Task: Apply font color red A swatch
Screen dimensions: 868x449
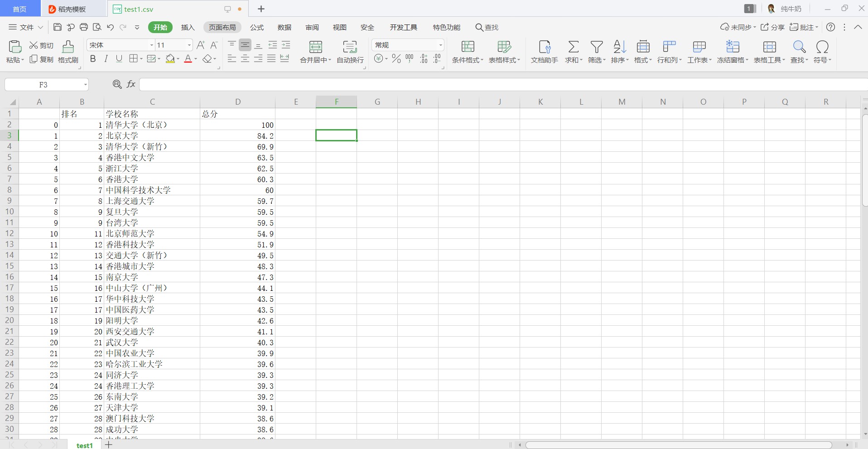Action: tap(188, 59)
